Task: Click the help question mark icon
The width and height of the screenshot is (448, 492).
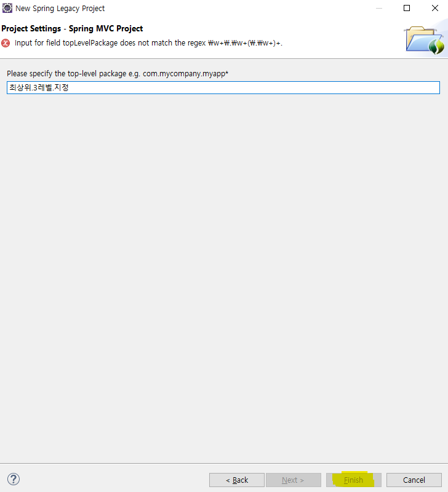Action: (x=14, y=479)
